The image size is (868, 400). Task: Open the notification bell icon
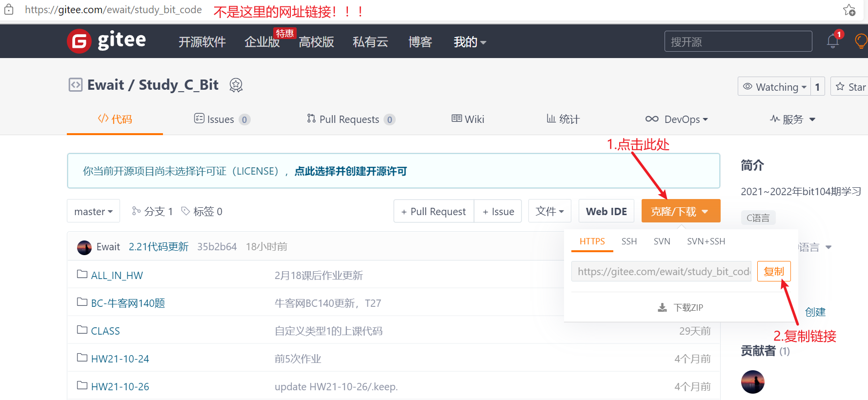[x=833, y=41]
